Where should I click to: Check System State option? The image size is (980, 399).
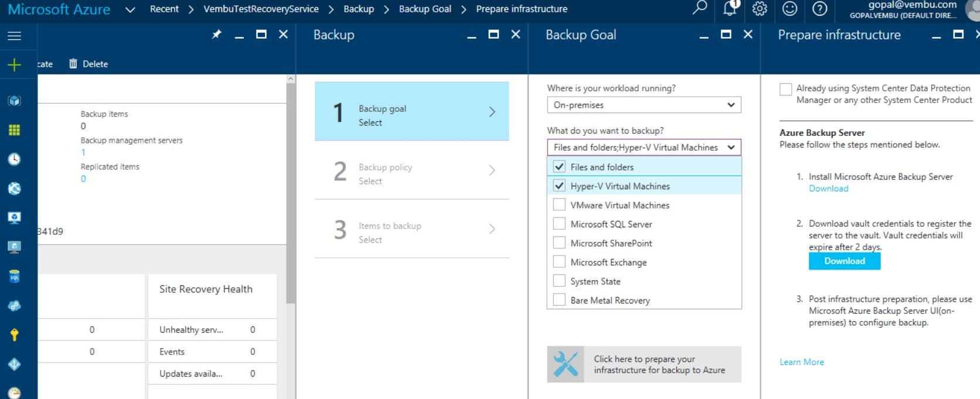click(x=560, y=281)
